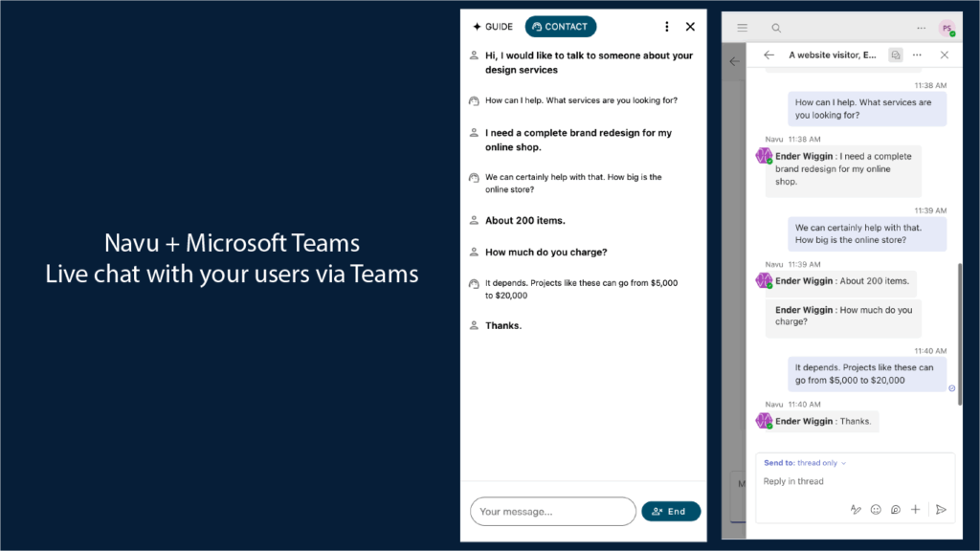Click the 'Your message...' input field
The height and width of the screenshot is (551, 980).
pyautogui.click(x=552, y=512)
